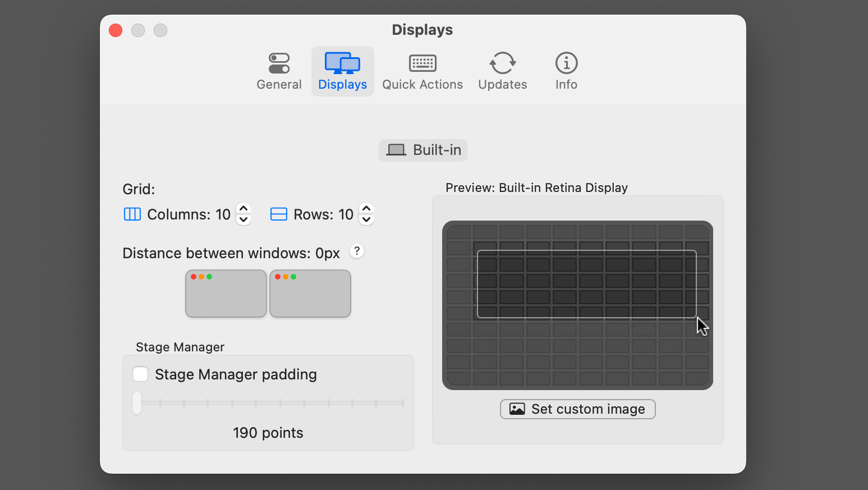This screenshot has height=490, width=868.
Task: Enable Stage Manager padding checkbox
Action: click(140, 374)
